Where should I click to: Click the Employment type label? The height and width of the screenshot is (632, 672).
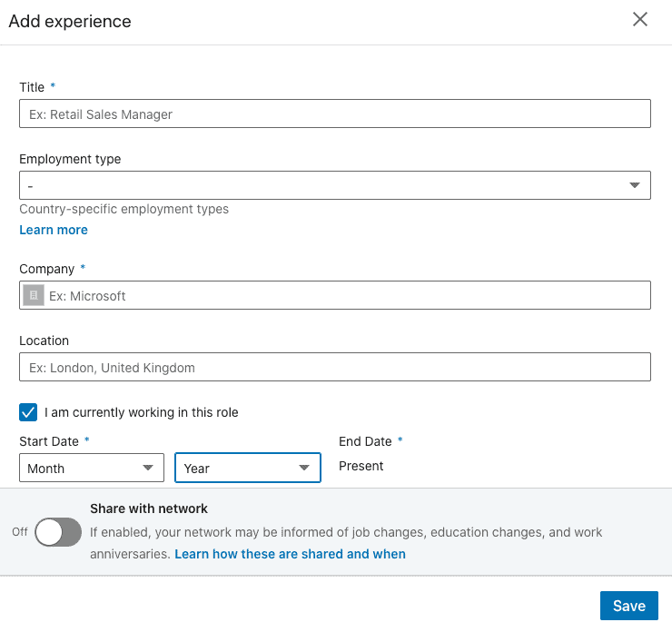point(70,159)
